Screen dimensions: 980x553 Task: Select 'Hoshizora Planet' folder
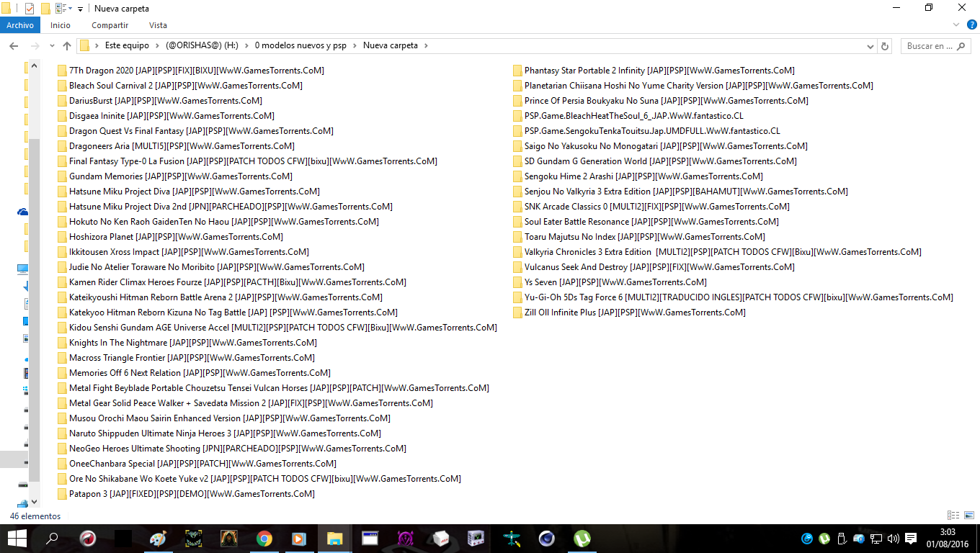(x=171, y=237)
